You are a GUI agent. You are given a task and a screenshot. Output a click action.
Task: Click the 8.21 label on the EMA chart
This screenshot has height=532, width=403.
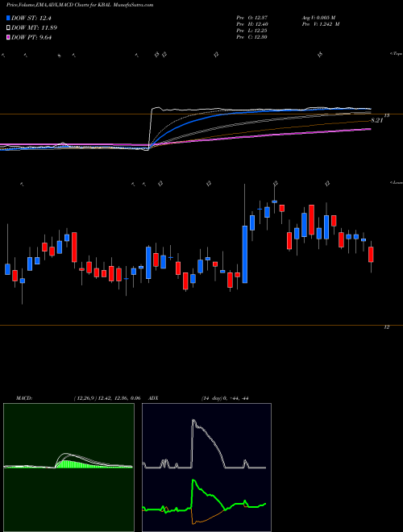click(x=376, y=120)
